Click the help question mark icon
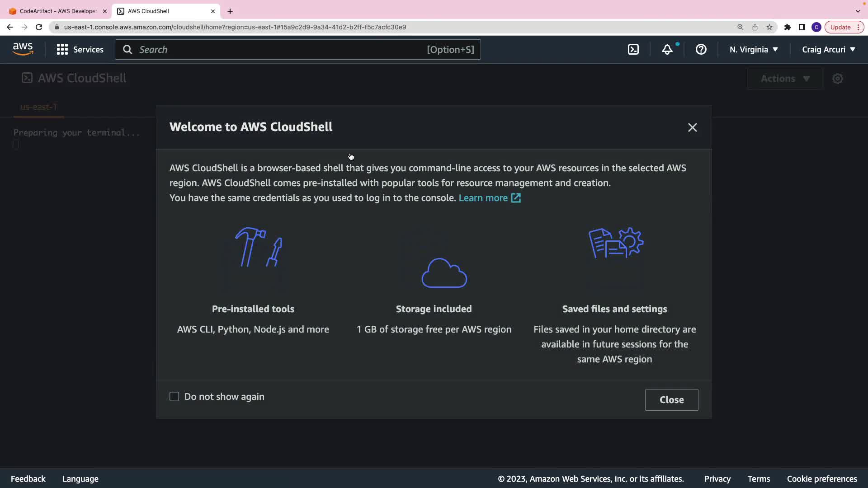Screen dimensions: 868x488 click(x=701, y=50)
